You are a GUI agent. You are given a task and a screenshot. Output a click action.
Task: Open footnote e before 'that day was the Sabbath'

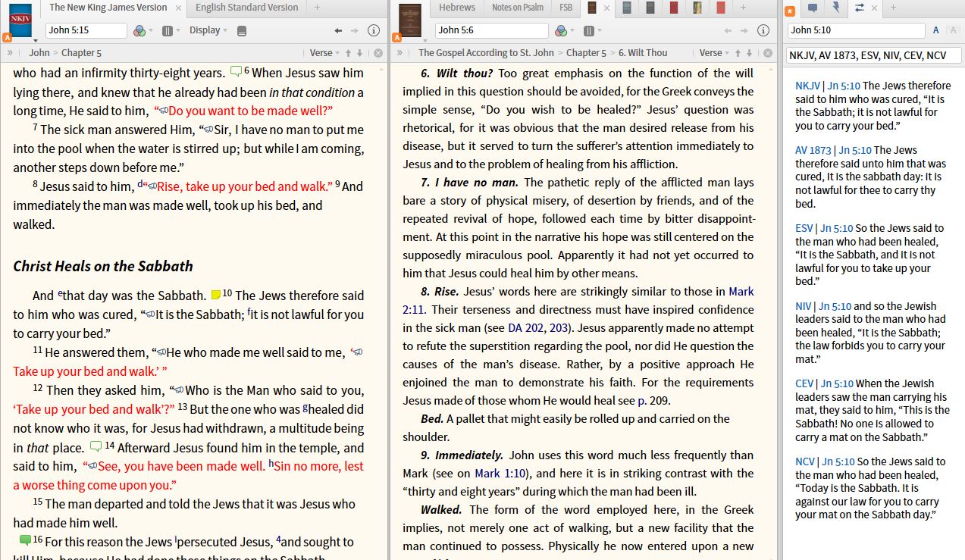60,293
